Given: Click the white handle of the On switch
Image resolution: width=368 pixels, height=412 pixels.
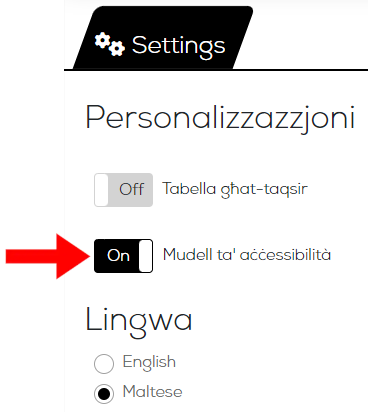Looking at the screenshot, I should tap(146, 256).
